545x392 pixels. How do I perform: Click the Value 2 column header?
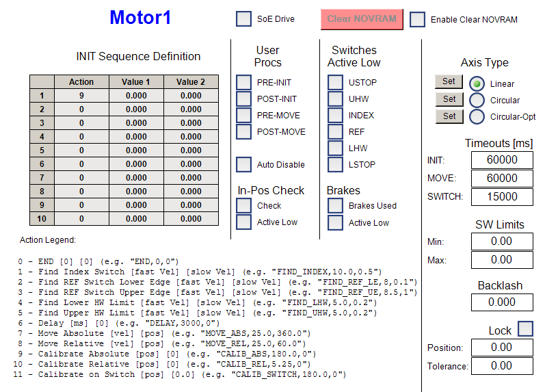tap(191, 81)
